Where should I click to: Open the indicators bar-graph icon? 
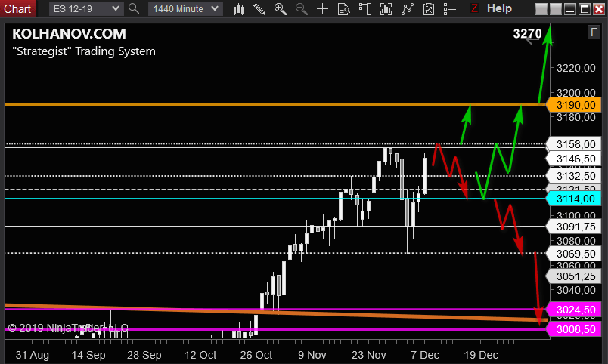[x=386, y=9]
